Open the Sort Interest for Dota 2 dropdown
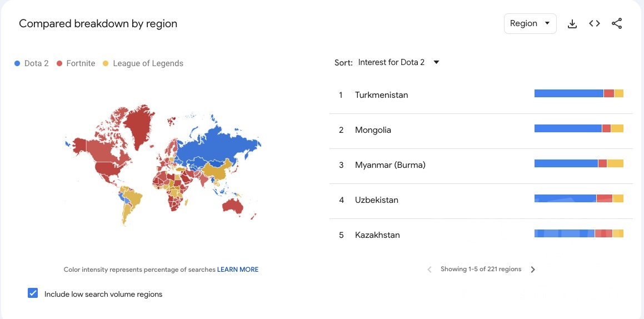The width and height of the screenshot is (644, 319). 392,62
